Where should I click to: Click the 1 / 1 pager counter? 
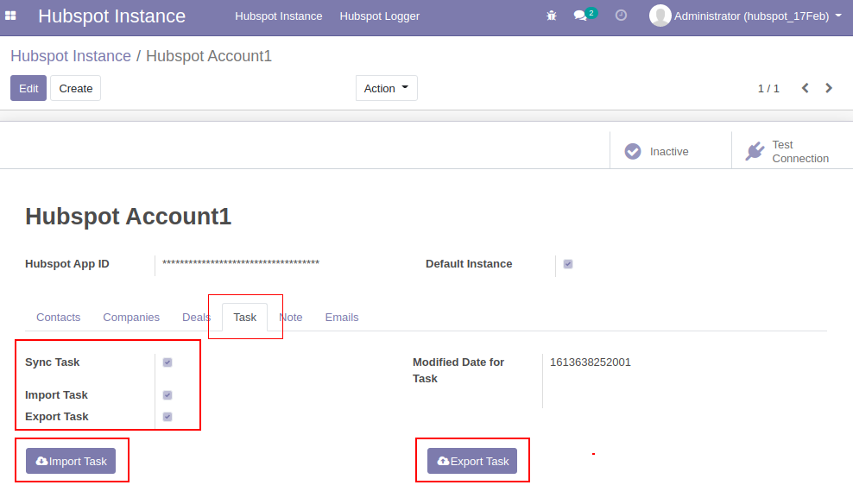[768, 89]
